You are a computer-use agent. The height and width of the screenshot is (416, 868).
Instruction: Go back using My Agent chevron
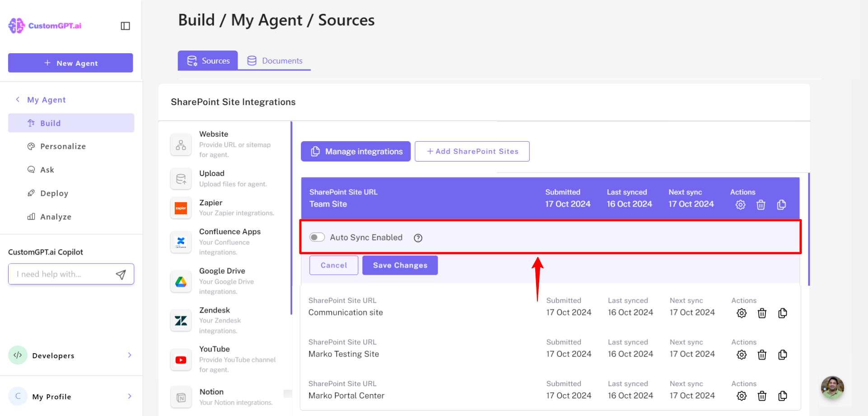(x=18, y=99)
